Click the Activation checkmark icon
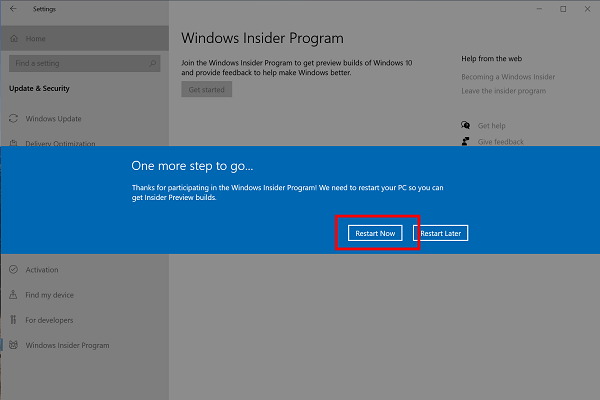The width and height of the screenshot is (600, 400). [x=13, y=269]
